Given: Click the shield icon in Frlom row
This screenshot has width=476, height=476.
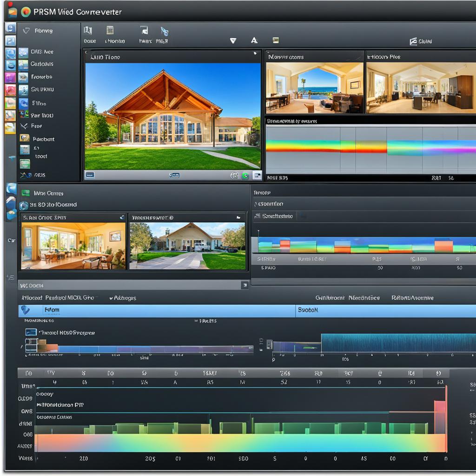Looking at the screenshot, I should tap(25, 310).
